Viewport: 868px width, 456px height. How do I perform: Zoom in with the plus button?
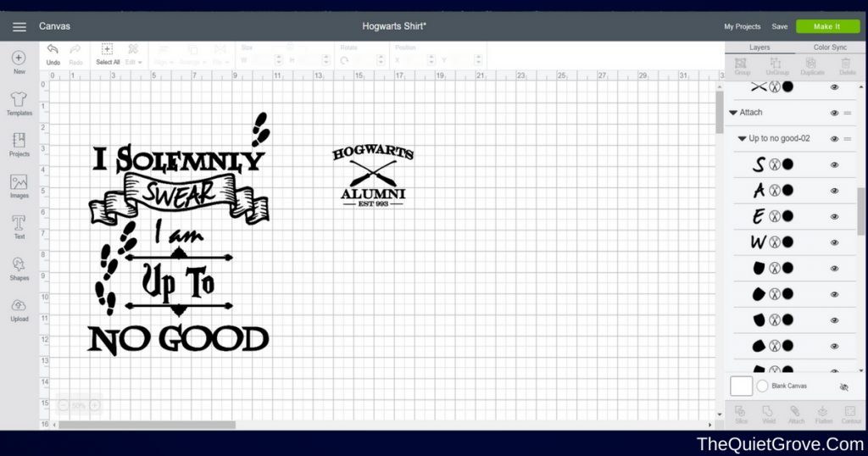pos(95,406)
